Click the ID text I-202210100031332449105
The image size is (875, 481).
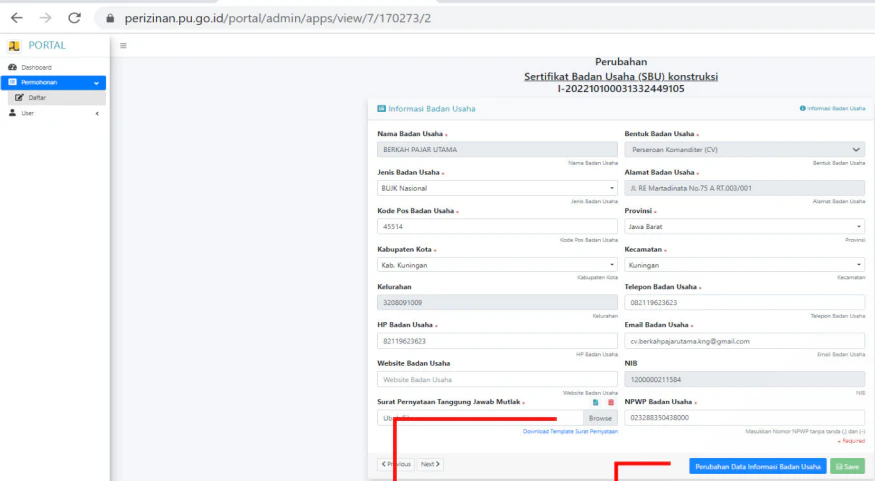coord(621,89)
